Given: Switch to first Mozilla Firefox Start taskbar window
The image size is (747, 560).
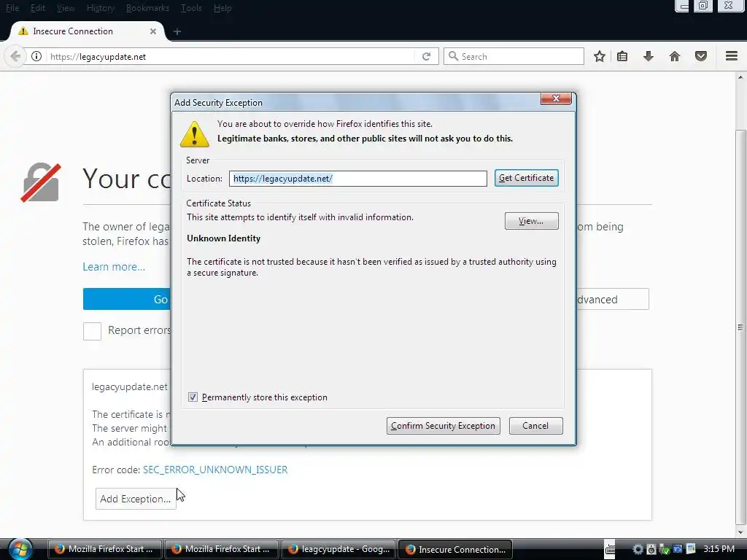Looking at the screenshot, I should tap(105, 549).
